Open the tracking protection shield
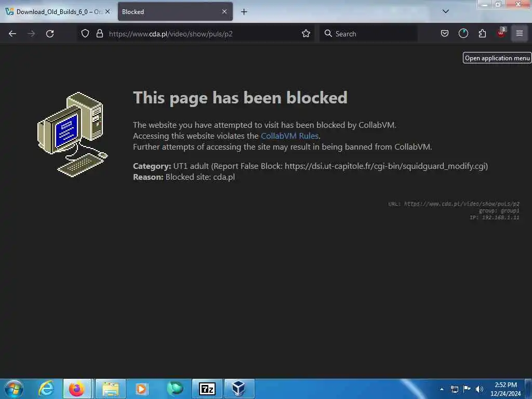 click(x=85, y=34)
